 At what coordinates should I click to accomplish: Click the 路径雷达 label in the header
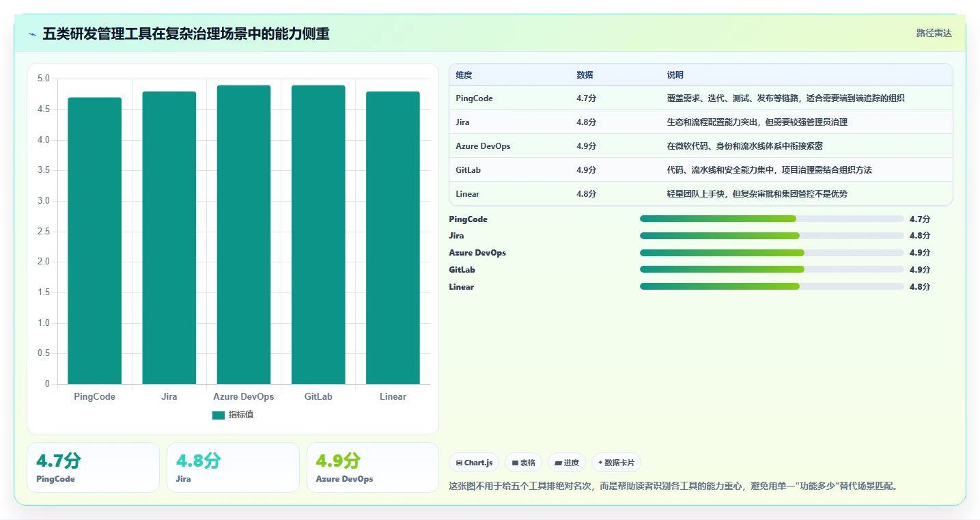[x=934, y=33]
